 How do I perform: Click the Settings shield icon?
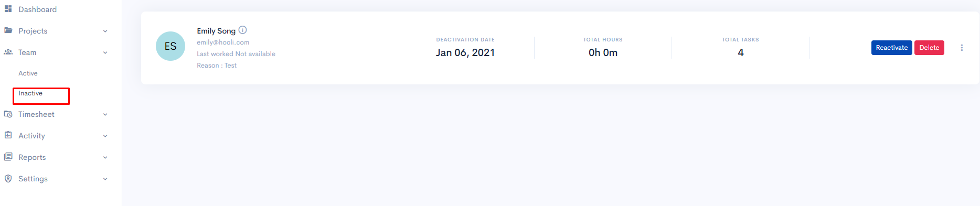point(8,178)
